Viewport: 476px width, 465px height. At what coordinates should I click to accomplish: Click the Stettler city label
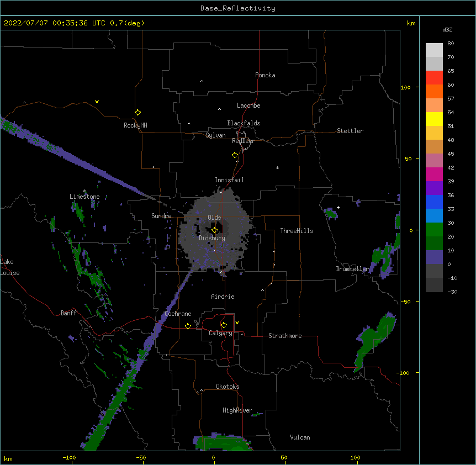coord(350,131)
